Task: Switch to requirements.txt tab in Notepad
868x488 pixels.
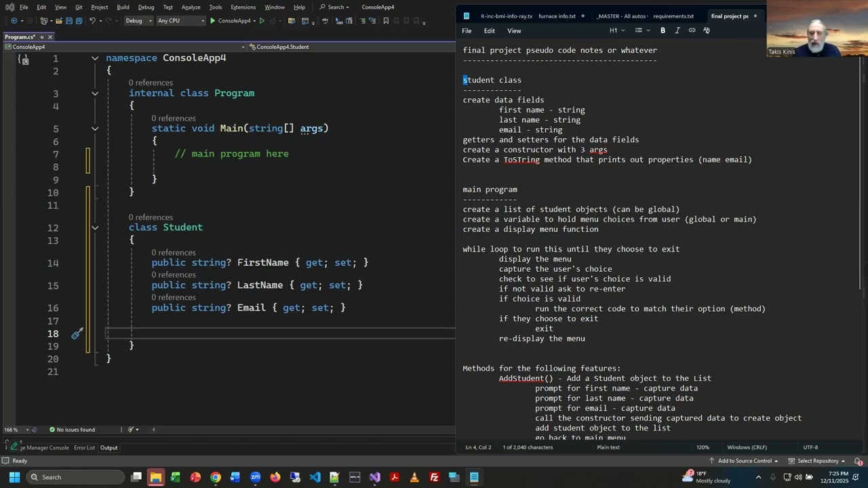Action: pyautogui.click(x=673, y=16)
